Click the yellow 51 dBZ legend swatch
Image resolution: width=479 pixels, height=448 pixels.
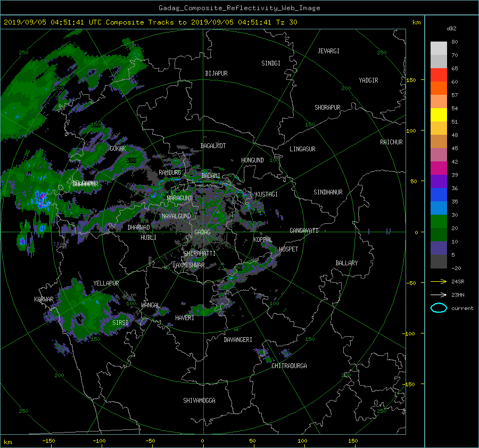[439, 115]
